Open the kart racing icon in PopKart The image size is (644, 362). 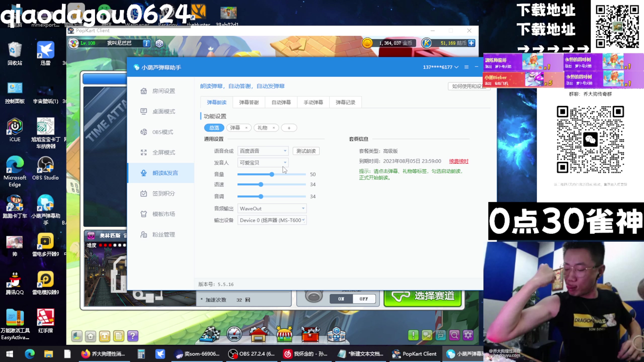point(210,334)
